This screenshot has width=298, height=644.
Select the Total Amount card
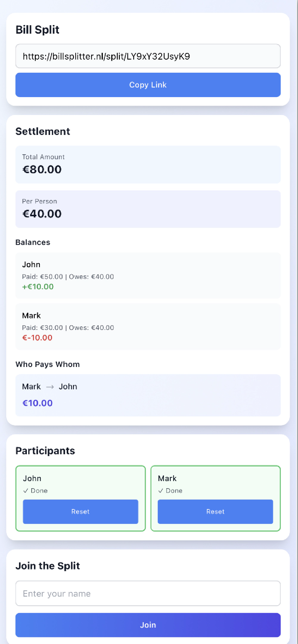click(x=148, y=164)
